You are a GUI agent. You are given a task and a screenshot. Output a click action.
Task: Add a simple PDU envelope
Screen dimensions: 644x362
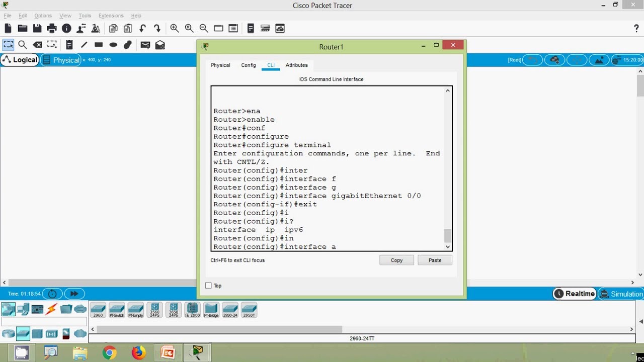pyautogui.click(x=145, y=45)
